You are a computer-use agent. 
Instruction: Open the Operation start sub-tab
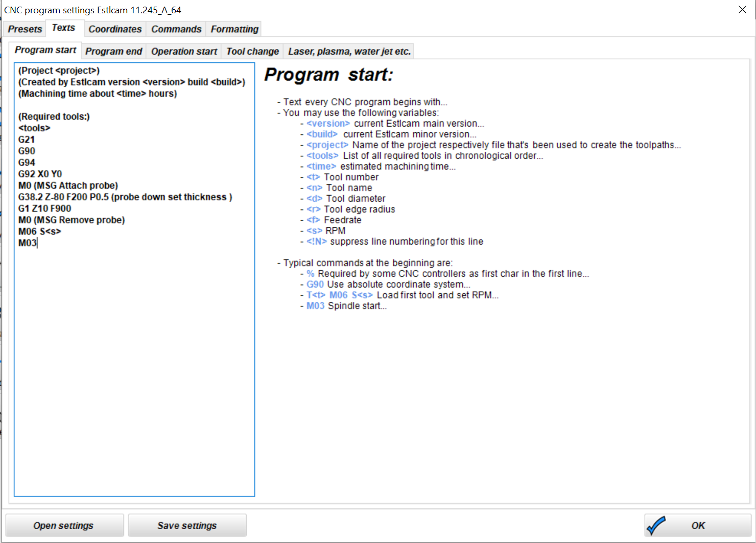tap(184, 51)
